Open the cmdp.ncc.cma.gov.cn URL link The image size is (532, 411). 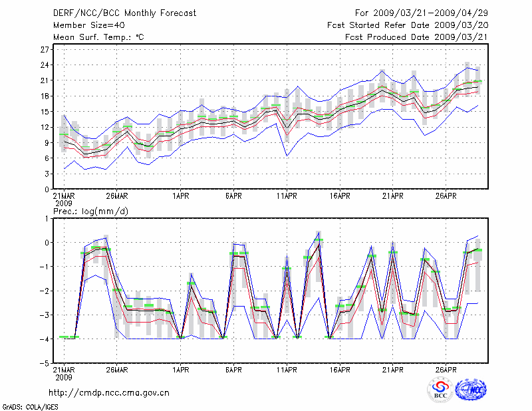[109, 392]
